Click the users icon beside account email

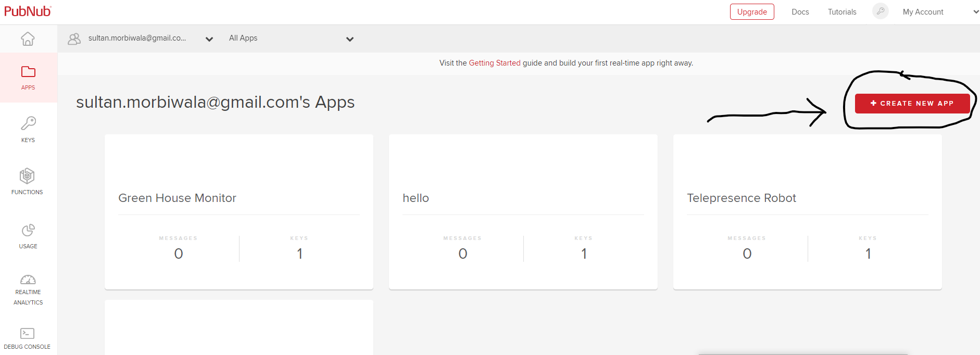74,39
